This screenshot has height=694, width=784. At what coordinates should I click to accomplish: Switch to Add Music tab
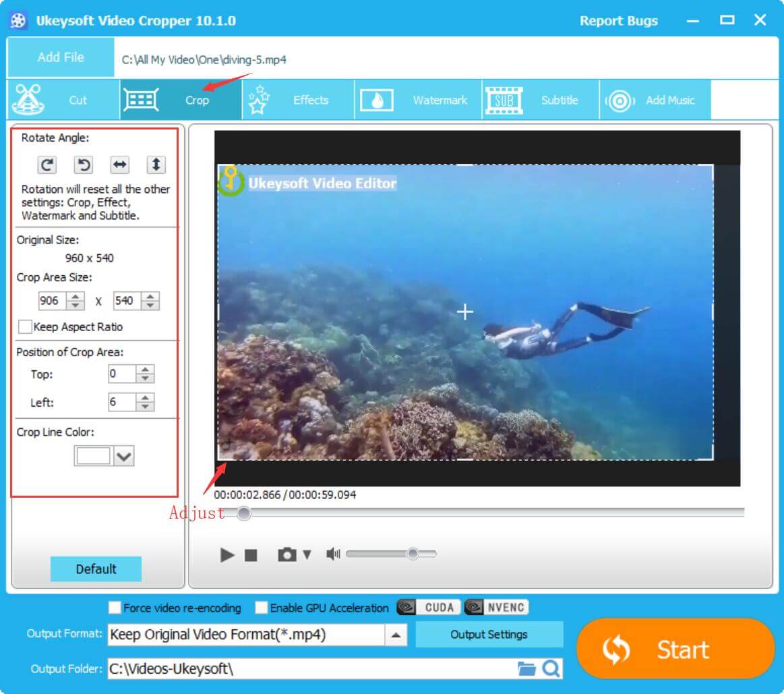[655, 100]
